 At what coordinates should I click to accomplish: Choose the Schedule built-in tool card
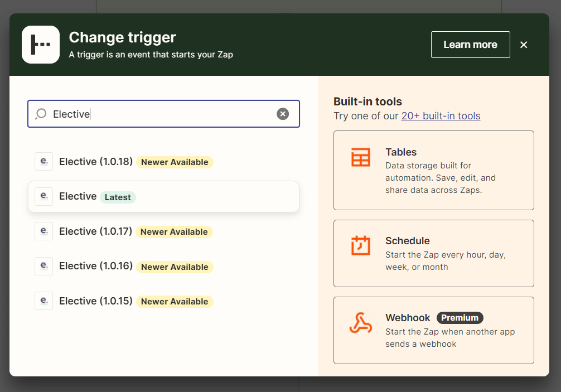pos(433,253)
